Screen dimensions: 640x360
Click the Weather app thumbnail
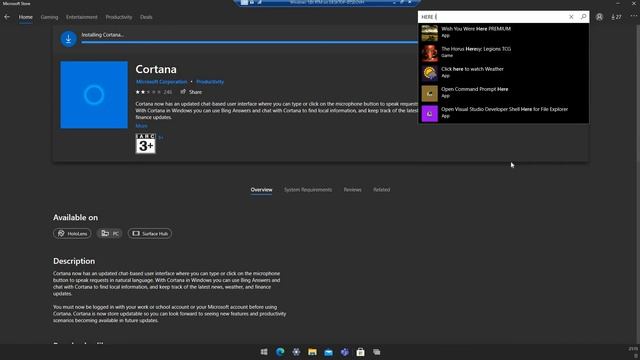[x=429, y=73]
